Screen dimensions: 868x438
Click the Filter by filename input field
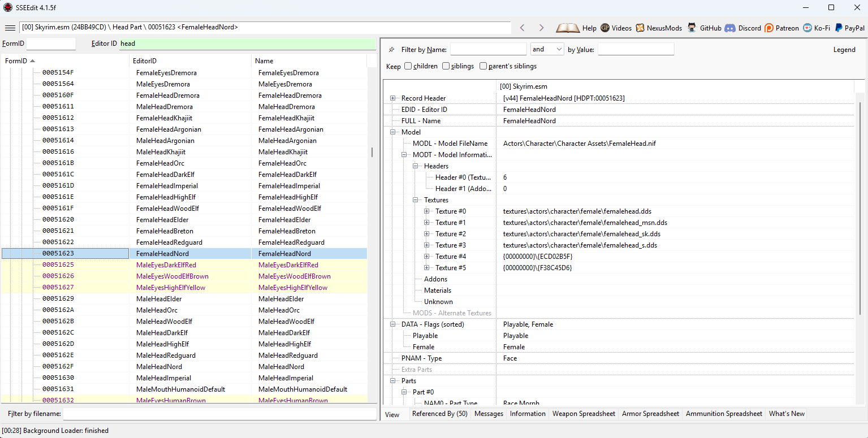tap(219, 414)
